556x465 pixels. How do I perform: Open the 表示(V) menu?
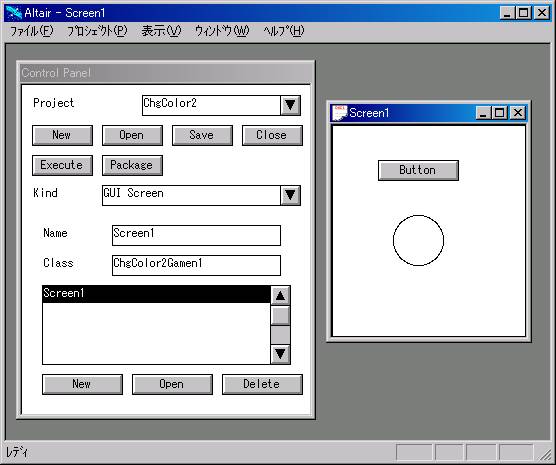click(x=161, y=31)
